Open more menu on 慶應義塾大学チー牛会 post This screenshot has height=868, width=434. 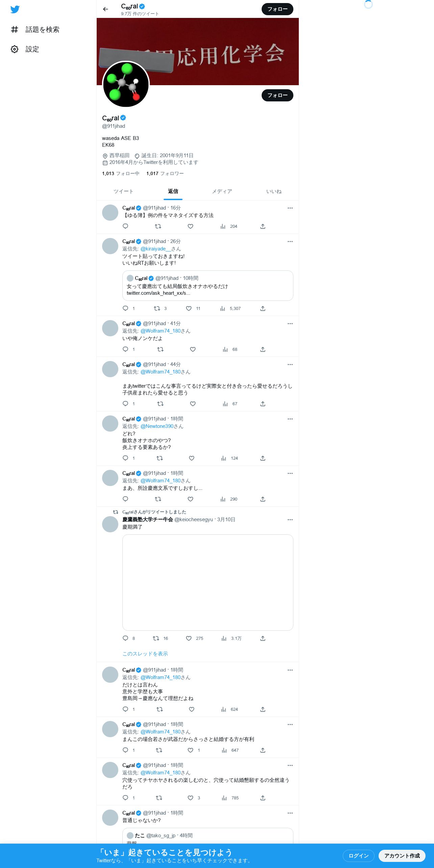(x=290, y=520)
